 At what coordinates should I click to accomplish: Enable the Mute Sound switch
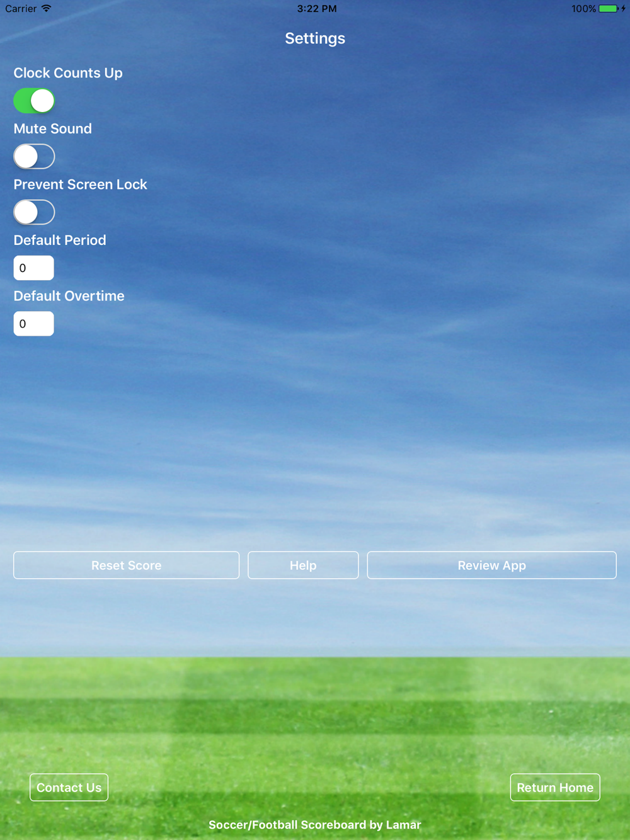click(34, 156)
